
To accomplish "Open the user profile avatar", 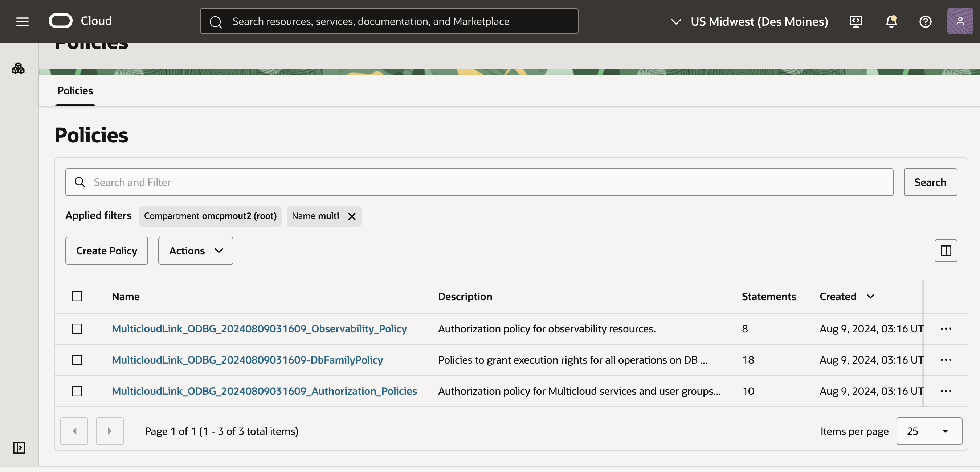I will pyautogui.click(x=960, y=22).
